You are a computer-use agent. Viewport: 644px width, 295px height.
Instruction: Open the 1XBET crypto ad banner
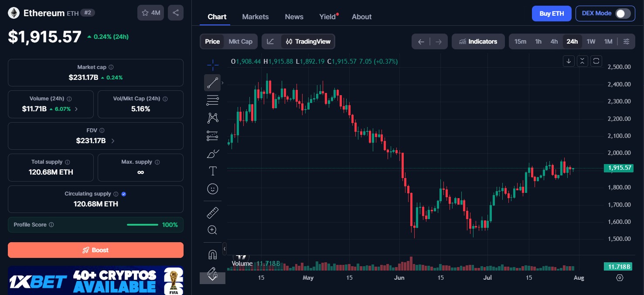95,280
